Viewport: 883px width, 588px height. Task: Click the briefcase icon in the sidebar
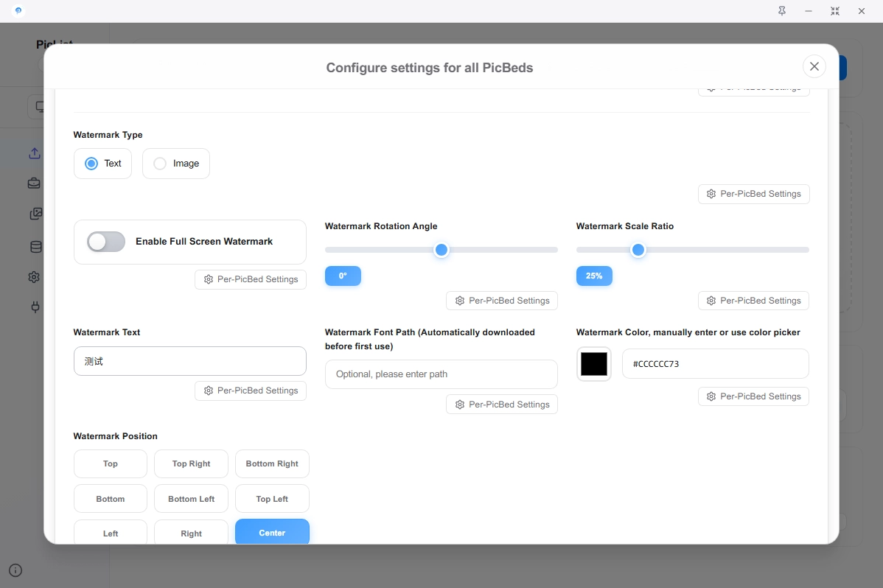(35, 183)
